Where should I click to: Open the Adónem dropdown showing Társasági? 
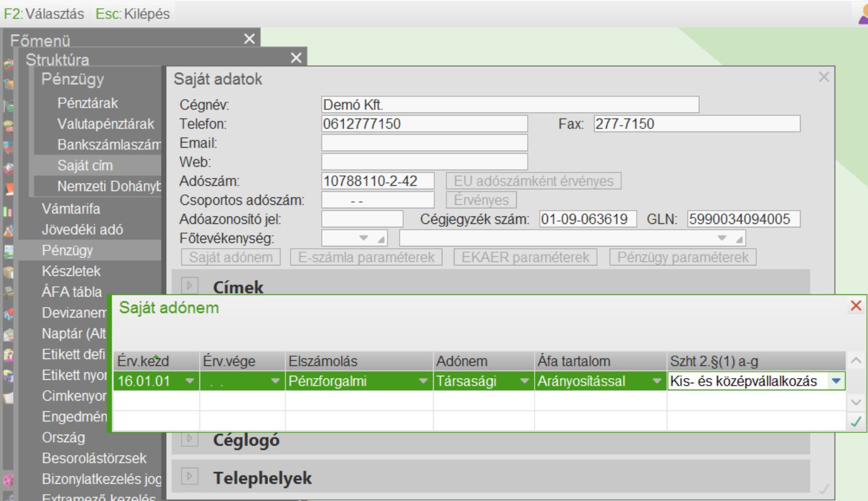coord(524,382)
